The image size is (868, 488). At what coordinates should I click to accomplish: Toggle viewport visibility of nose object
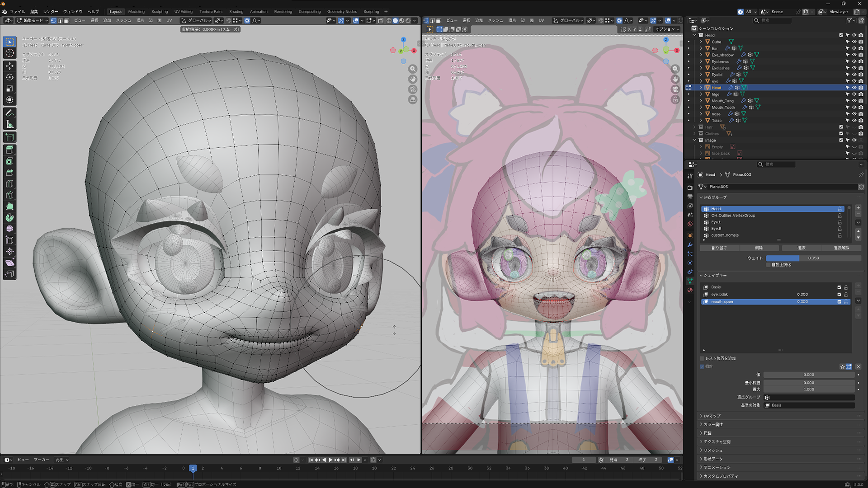pos(854,114)
